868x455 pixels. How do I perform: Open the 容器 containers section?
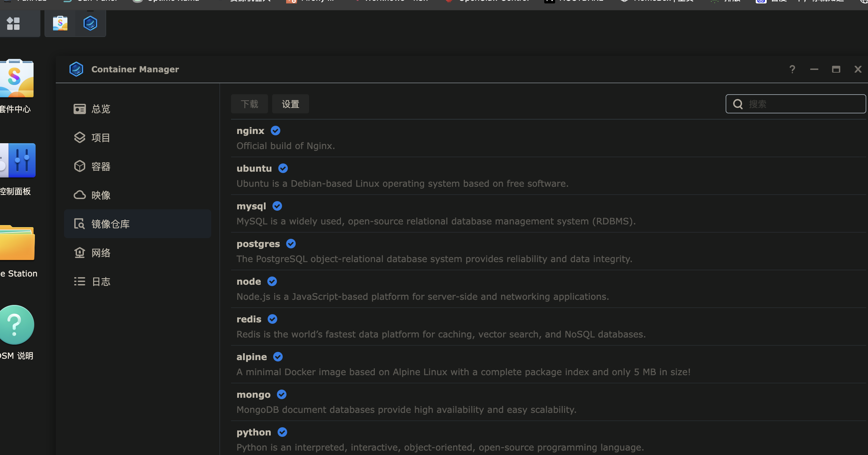[x=101, y=167]
